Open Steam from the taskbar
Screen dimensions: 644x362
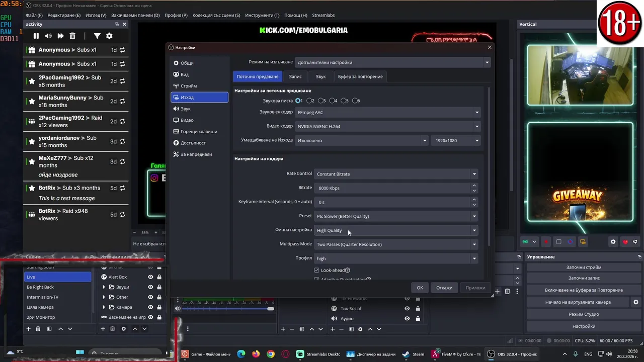click(x=413, y=354)
